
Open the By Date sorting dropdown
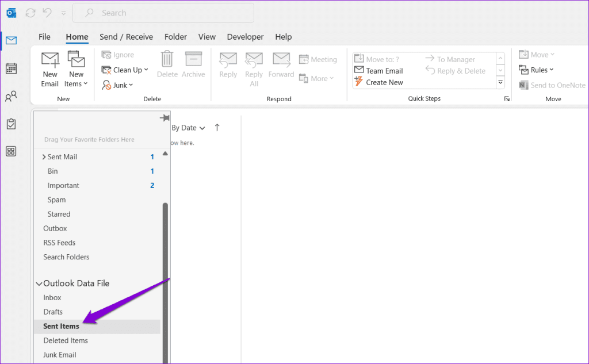coord(187,127)
